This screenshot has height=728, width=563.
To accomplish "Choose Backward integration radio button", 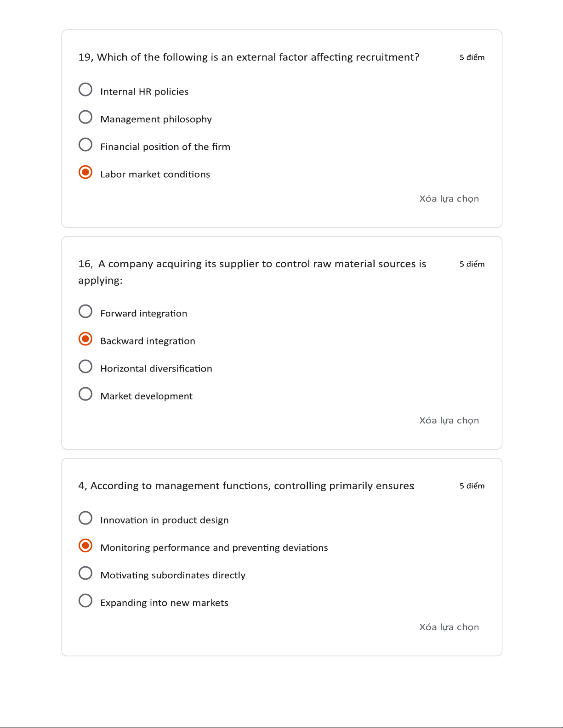I will point(85,339).
